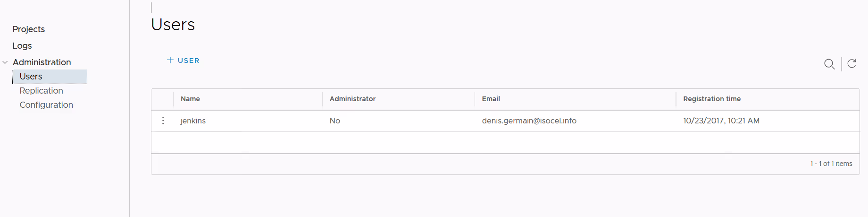This screenshot has width=868, height=217.
Task: Open the Configuration page
Action: pyautogui.click(x=46, y=105)
